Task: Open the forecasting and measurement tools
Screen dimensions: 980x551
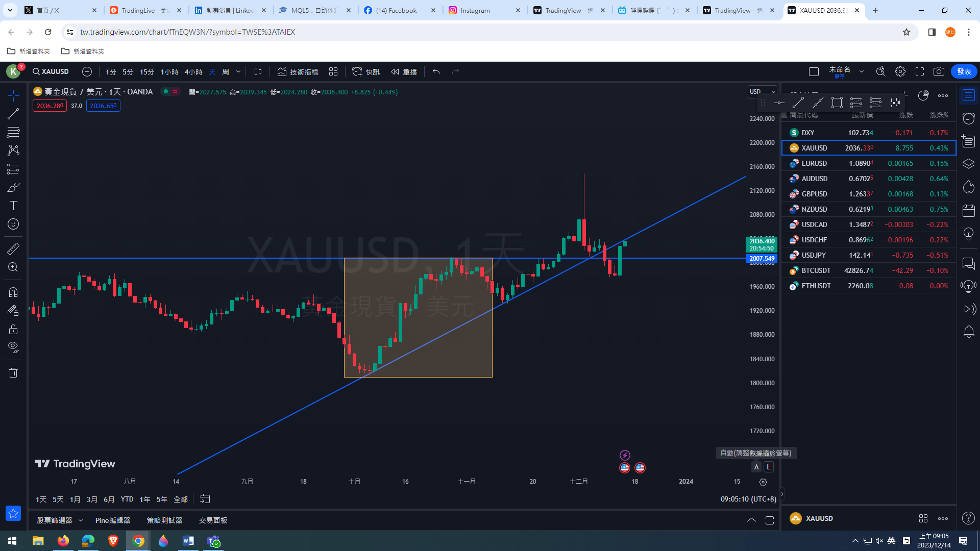Action: click(13, 169)
